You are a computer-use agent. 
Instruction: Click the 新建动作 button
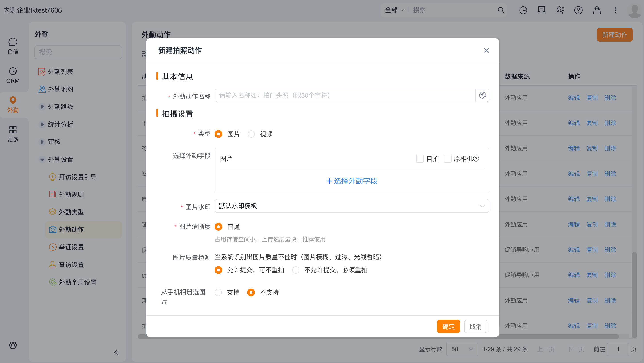pyautogui.click(x=615, y=35)
